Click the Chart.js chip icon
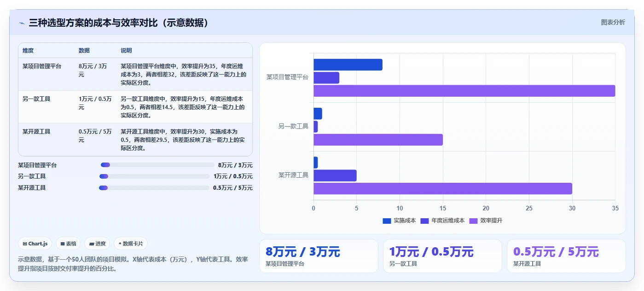 (x=25, y=244)
